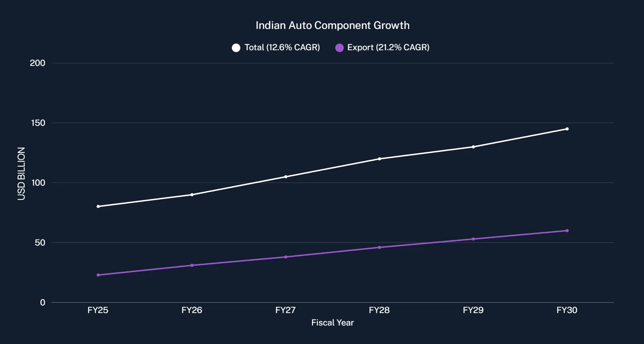644x344 pixels.
Task: Click the USD BILLION y-axis title
Action: [21, 174]
